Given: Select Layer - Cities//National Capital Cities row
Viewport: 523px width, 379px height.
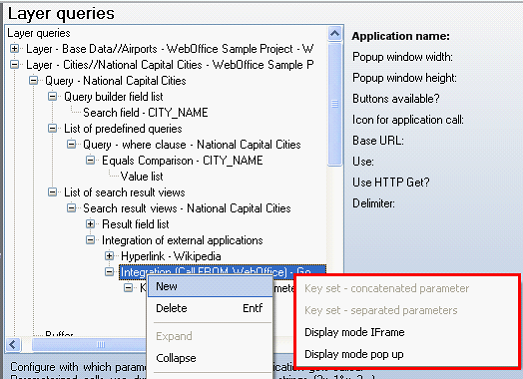Looking at the screenshot, I should [170, 65].
